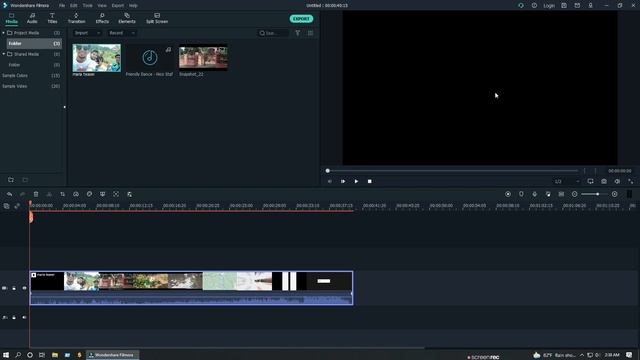Click the manage tracks icon at timeline left
640x360 pixels.
[x=7, y=206]
